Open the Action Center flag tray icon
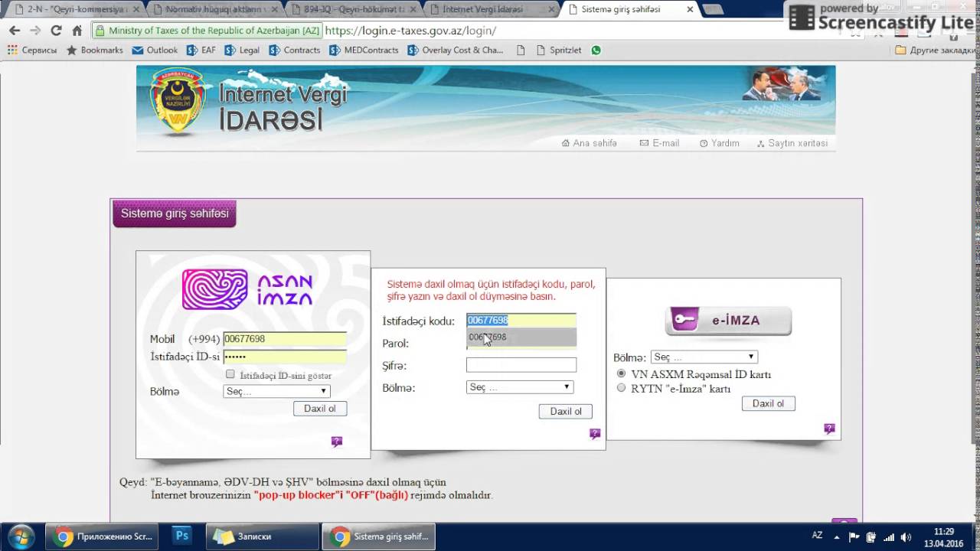980x551 pixels. click(x=854, y=536)
